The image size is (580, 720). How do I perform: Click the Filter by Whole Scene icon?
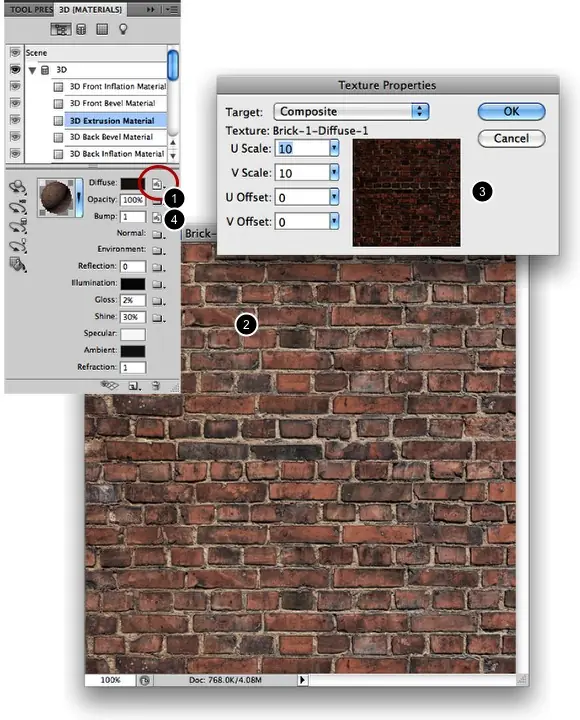[61, 30]
